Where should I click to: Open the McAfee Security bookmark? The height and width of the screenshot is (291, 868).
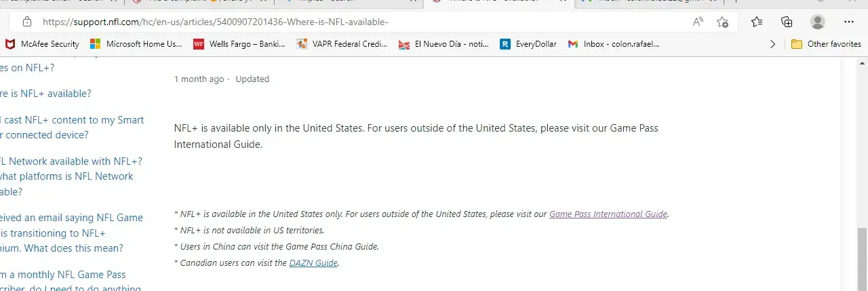tap(42, 44)
